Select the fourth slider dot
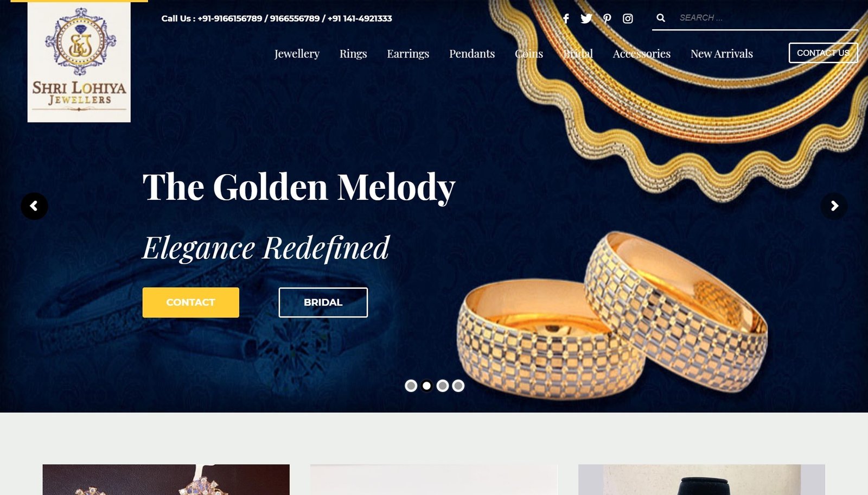Viewport: 868px width, 495px height. tap(458, 386)
